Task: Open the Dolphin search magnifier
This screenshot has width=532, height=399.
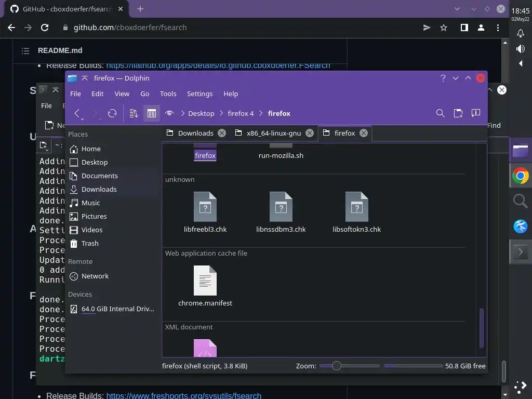Action: tap(440, 113)
